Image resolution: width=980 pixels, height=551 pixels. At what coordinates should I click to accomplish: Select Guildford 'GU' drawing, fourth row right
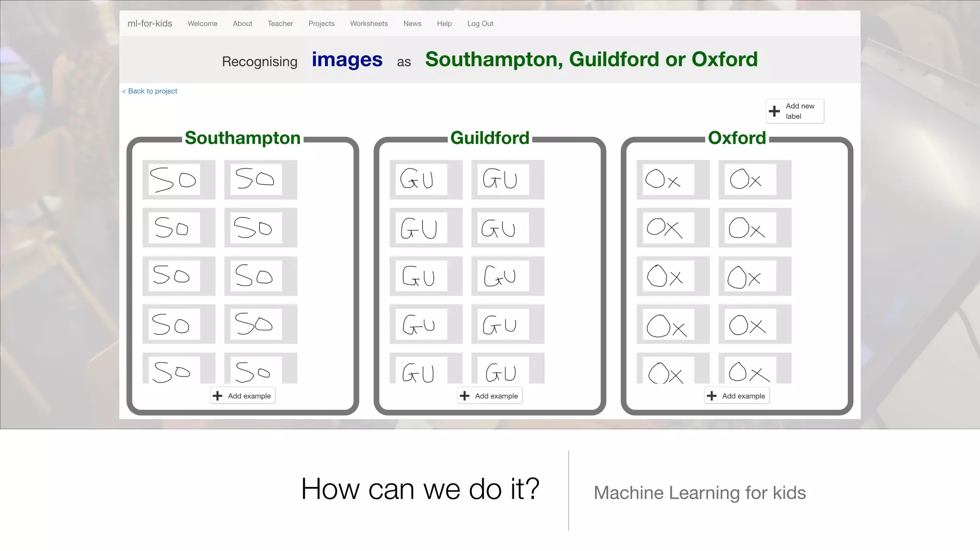click(508, 324)
